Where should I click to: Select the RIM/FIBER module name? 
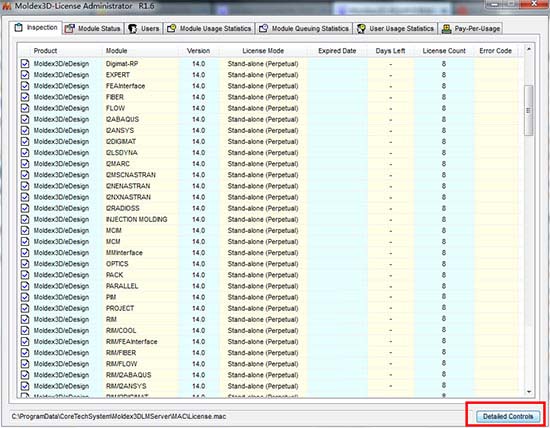(x=121, y=353)
